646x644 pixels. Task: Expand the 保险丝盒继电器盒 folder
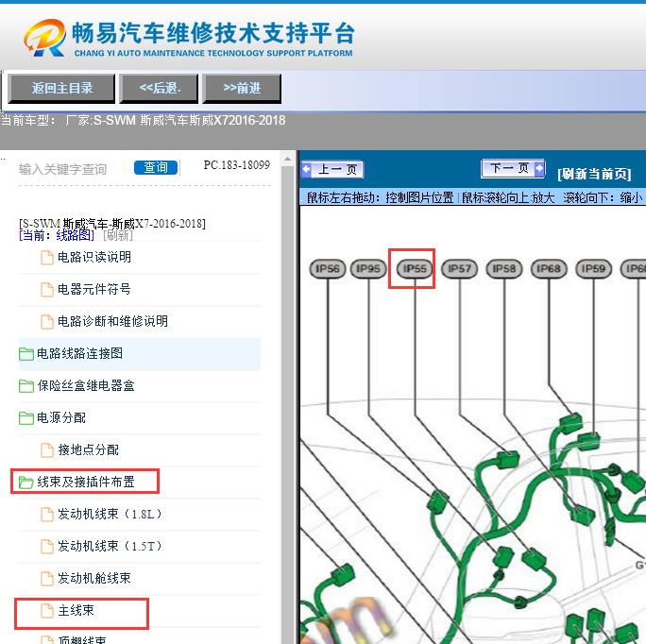86,385
